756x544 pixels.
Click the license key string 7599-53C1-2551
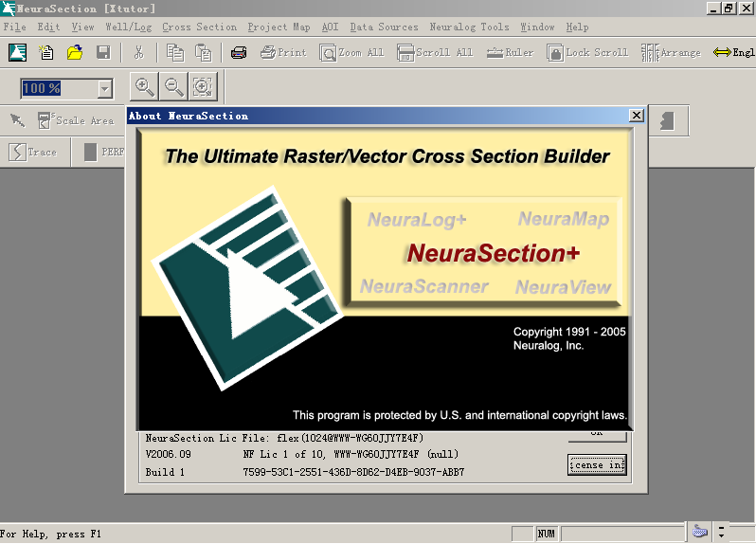click(x=353, y=472)
